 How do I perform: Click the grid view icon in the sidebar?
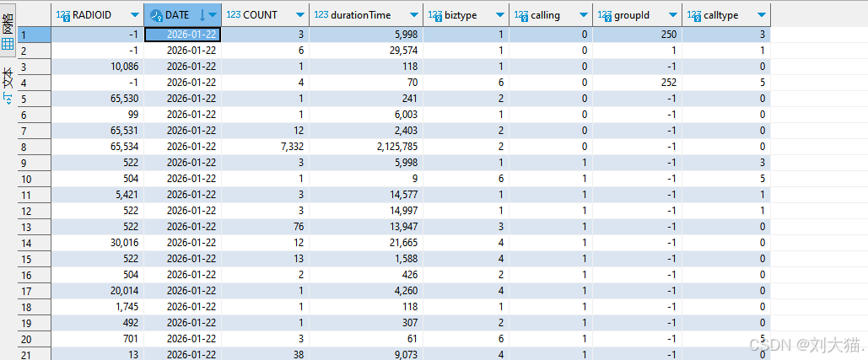(x=8, y=44)
